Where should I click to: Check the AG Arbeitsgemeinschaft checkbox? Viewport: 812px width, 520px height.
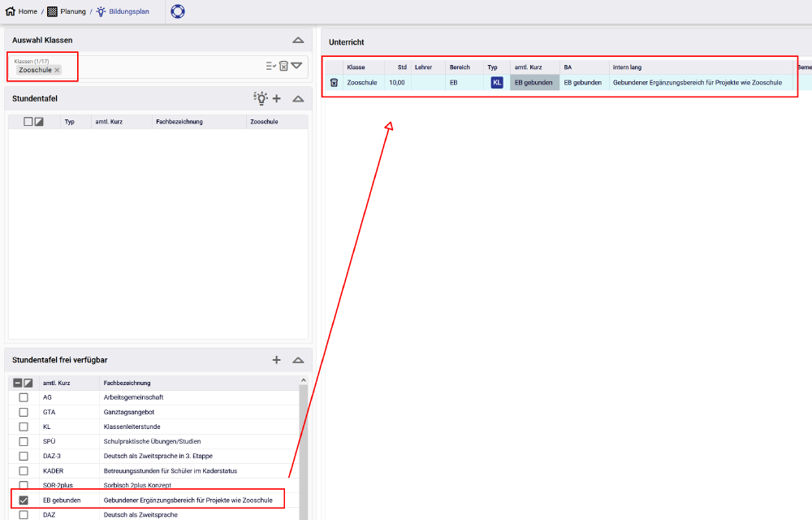pyautogui.click(x=24, y=397)
